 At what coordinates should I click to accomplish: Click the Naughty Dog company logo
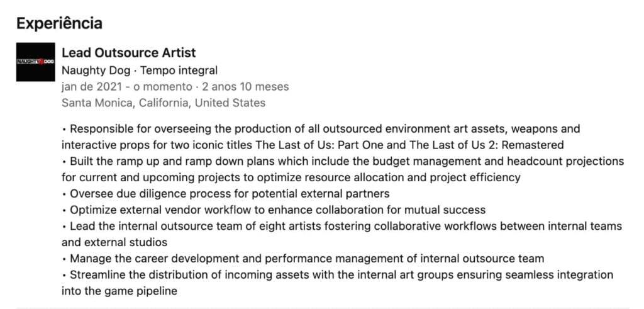pyautogui.click(x=35, y=62)
